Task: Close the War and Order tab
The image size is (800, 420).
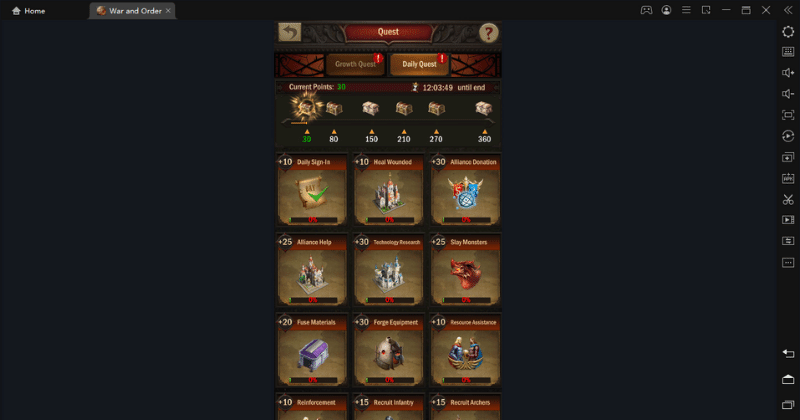Action: point(168,11)
